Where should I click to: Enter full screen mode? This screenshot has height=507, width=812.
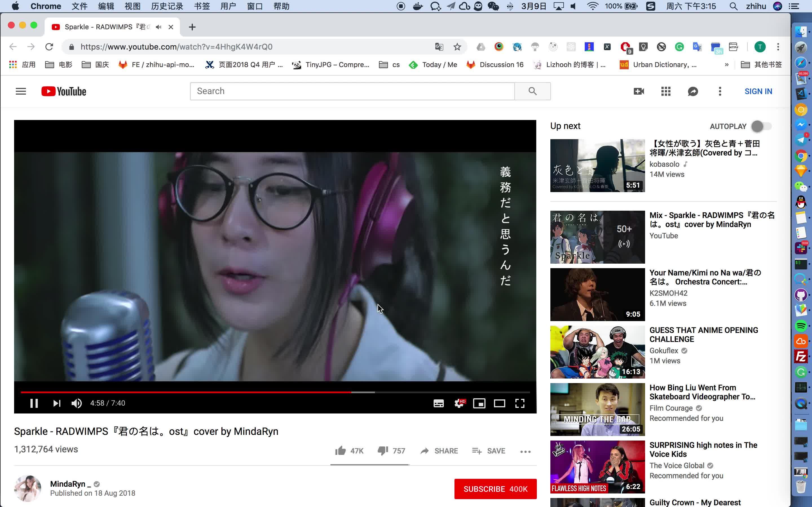click(x=520, y=403)
